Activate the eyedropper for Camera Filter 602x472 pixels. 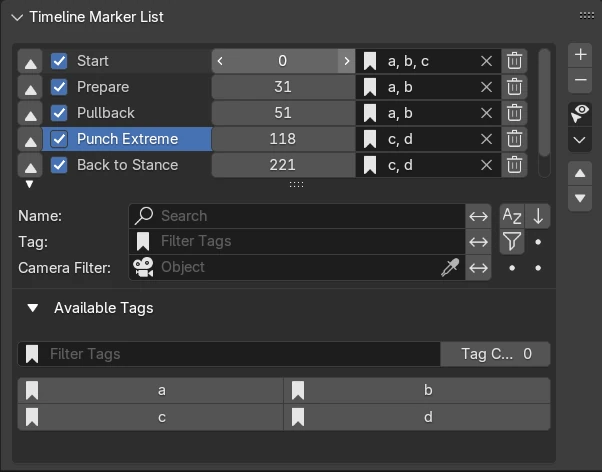(x=450, y=267)
